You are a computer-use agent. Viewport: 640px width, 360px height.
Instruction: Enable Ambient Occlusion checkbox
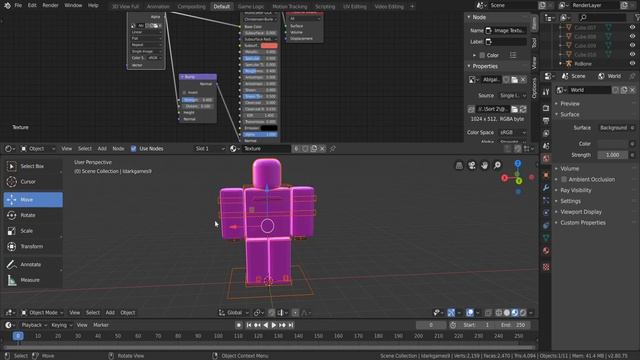(x=564, y=179)
